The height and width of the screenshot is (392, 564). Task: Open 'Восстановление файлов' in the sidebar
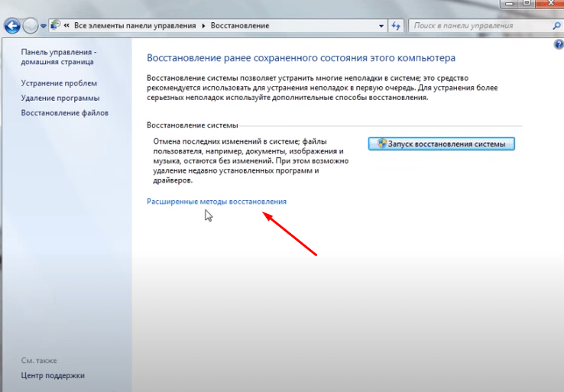pos(65,113)
